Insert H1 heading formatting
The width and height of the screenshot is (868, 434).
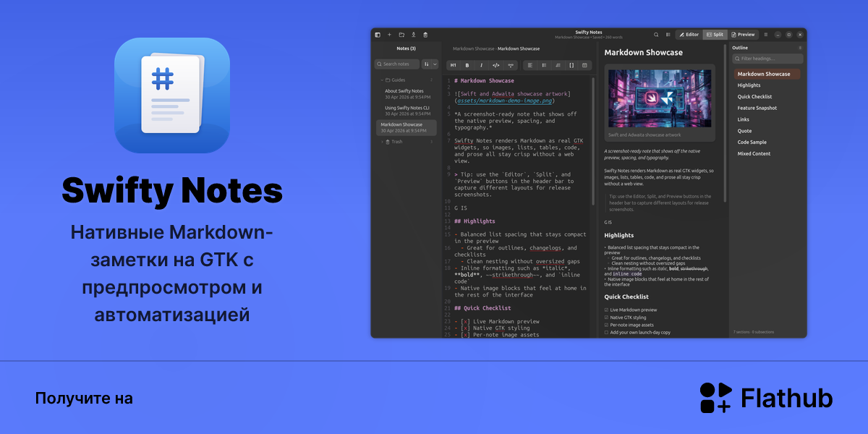click(454, 65)
